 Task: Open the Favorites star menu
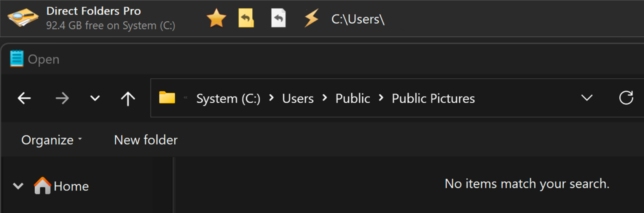(x=216, y=18)
